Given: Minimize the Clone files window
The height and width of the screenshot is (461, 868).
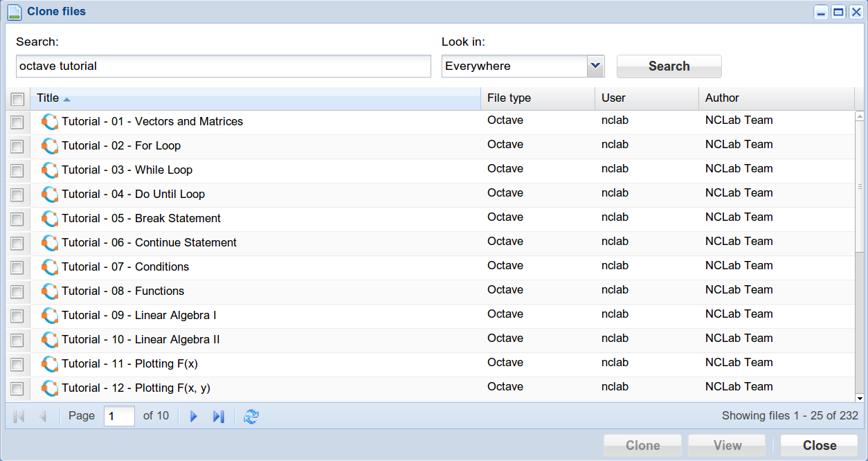Looking at the screenshot, I should pos(821,12).
